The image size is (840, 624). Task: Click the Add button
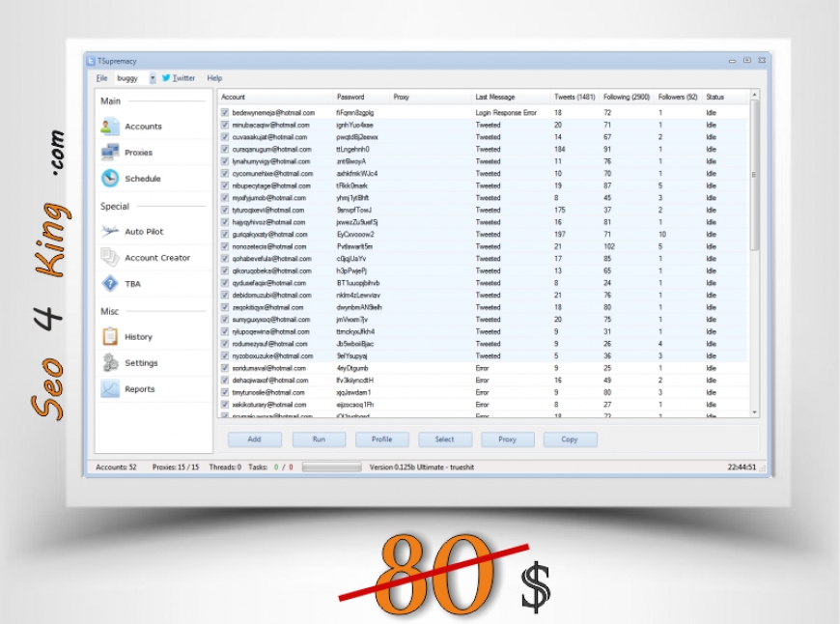[255, 440]
